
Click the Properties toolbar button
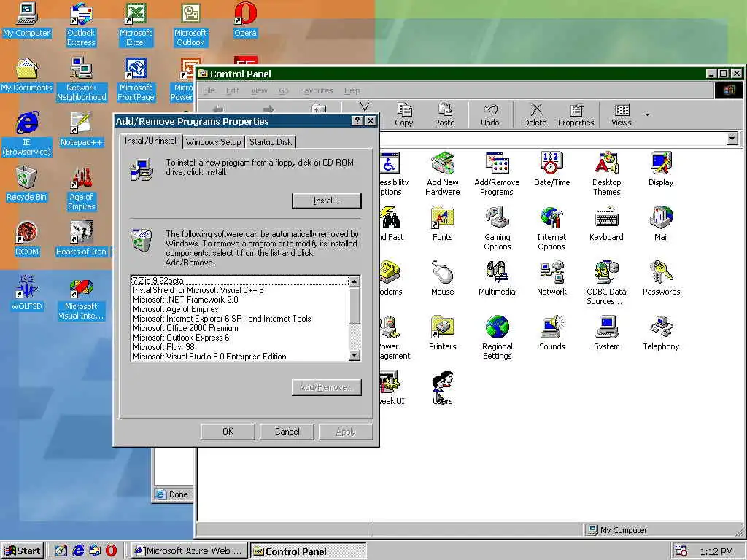(x=576, y=114)
